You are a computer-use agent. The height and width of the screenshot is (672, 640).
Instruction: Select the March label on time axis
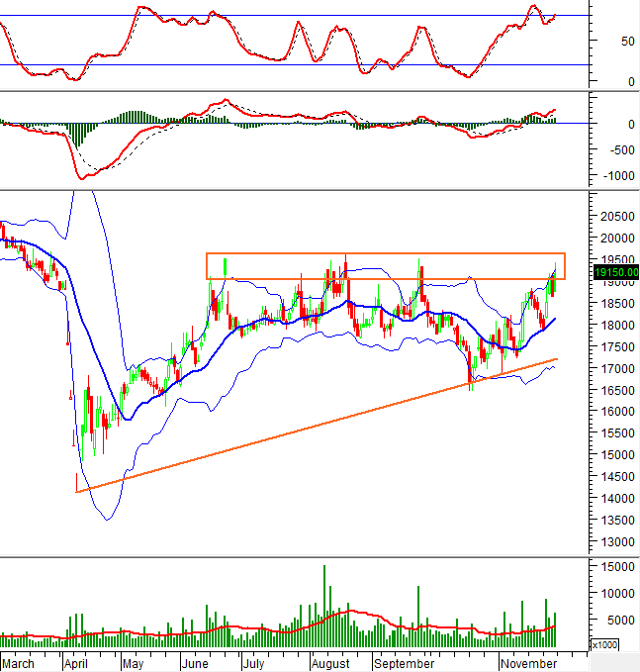point(19,662)
